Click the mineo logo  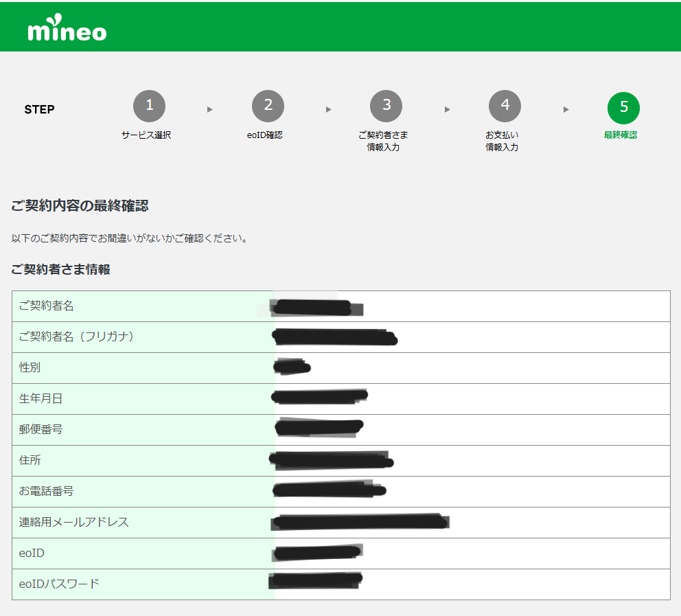coord(67,27)
